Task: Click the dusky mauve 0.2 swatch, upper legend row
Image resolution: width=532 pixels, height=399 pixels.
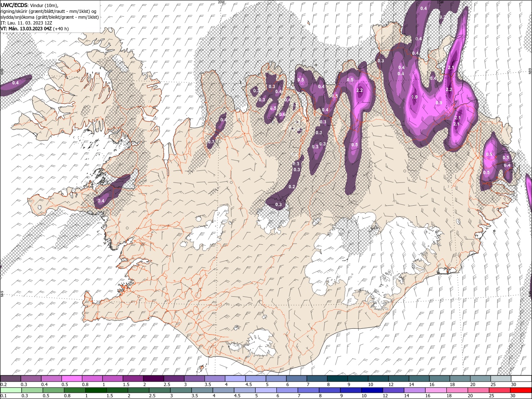Action: [10, 379]
